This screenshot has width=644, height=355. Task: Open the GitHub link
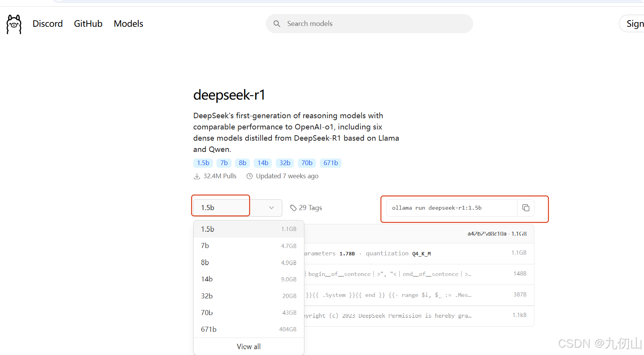[x=88, y=24]
